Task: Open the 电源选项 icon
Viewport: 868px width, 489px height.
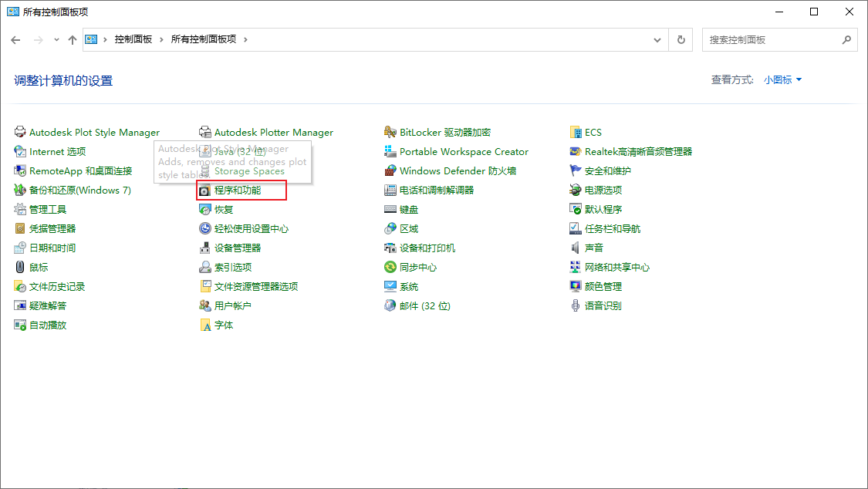Action: pos(575,191)
